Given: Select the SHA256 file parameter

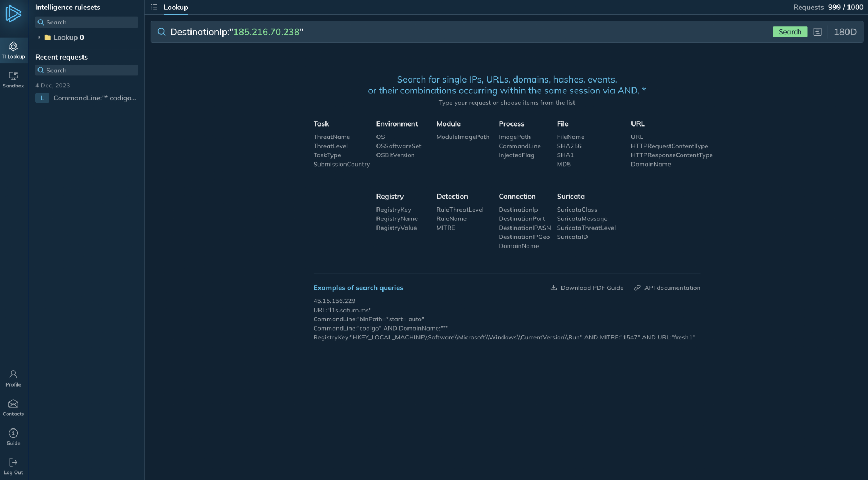Looking at the screenshot, I should coord(569,146).
